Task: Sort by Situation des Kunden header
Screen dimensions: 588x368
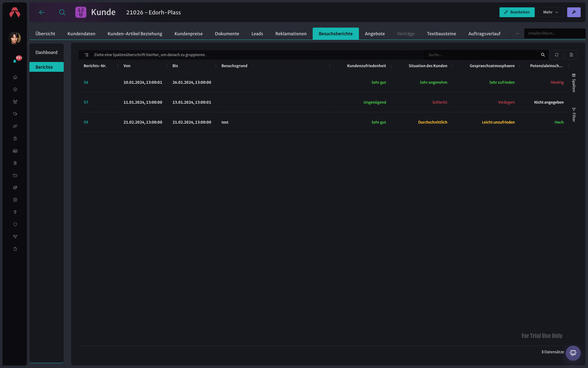Action: (428, 66)
